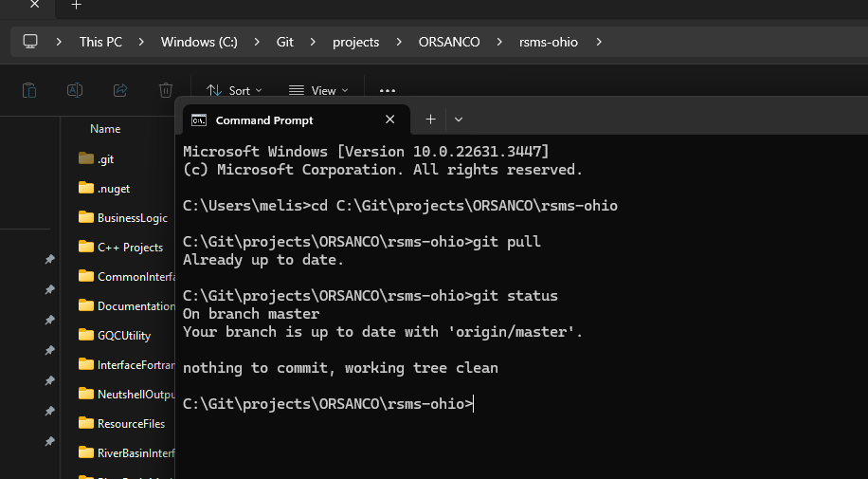Add a new File Explorer tab
Image resolution: width=868 pixels, height=479 pixels.
(x=77, y=5)
